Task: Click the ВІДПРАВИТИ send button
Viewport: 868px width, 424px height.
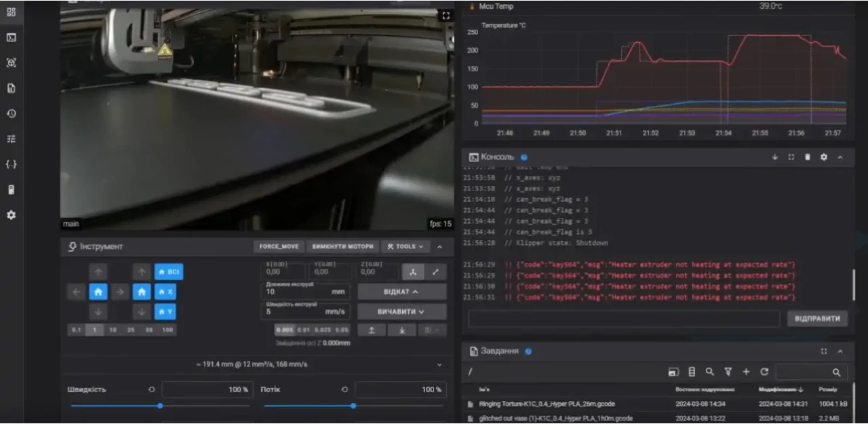Action: [817, 319]
